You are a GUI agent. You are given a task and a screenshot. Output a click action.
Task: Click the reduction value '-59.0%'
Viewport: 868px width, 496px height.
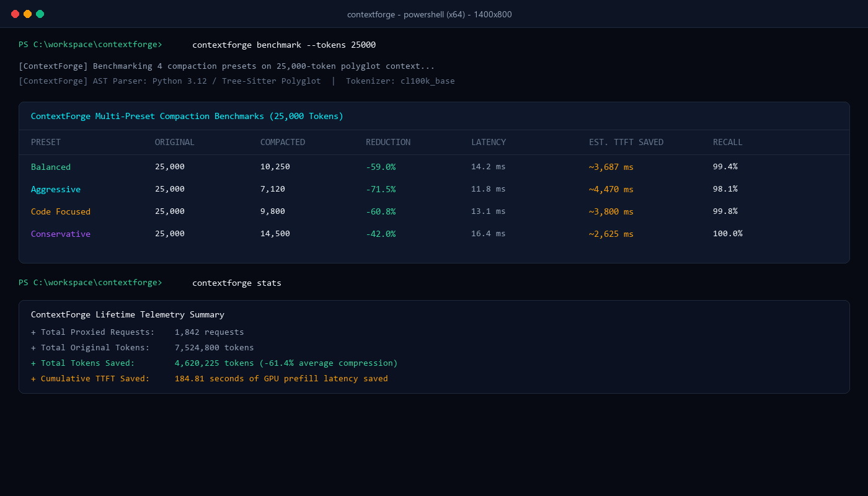(381, 167)
